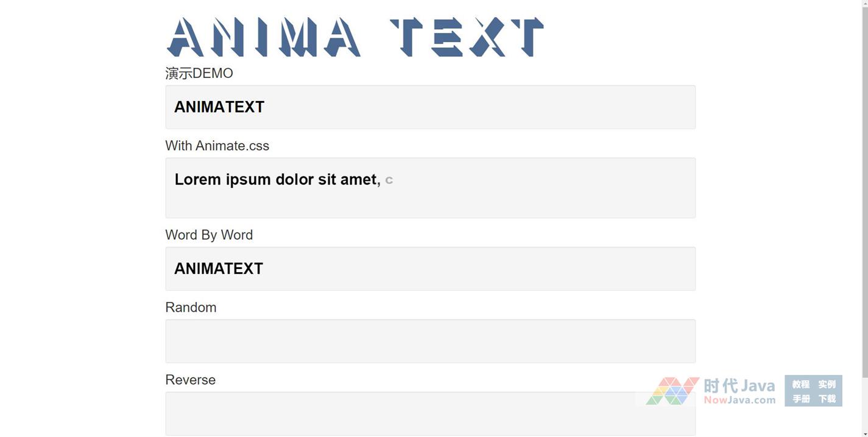Click the Lorem ipsum animated text box
The image size is (868, 437).
click(x=430, y=187)
